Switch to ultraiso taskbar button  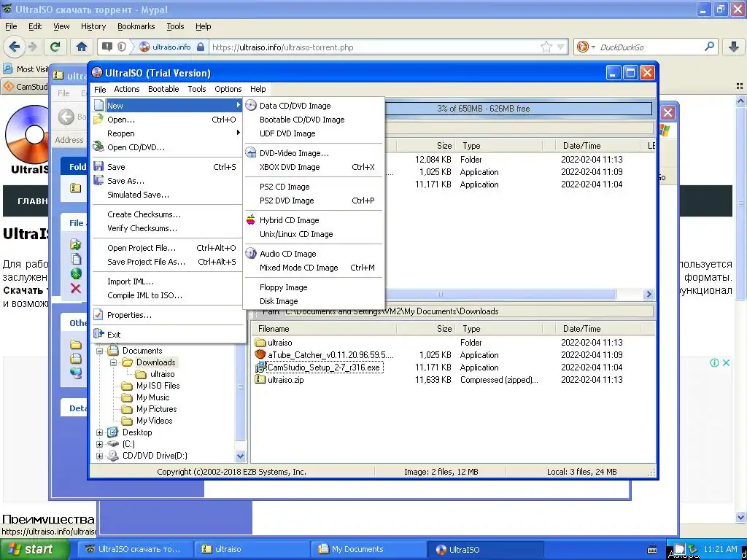click(x=252, y=549)
